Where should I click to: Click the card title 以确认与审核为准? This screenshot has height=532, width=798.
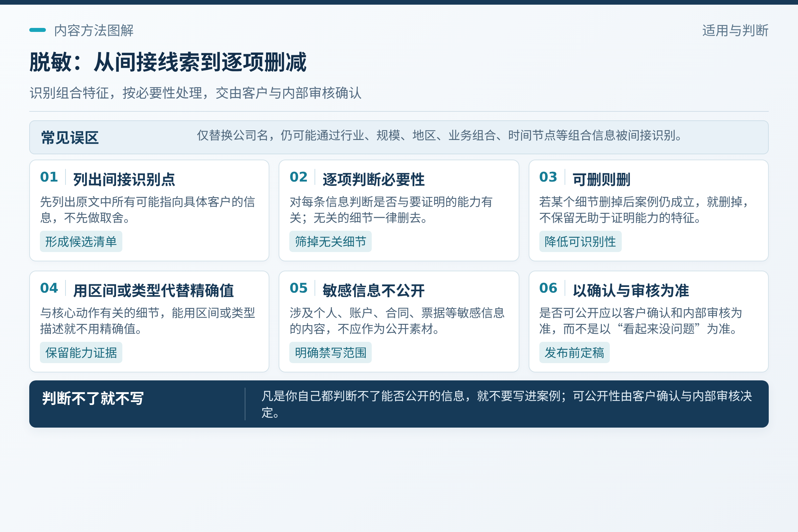pos(631,291)
